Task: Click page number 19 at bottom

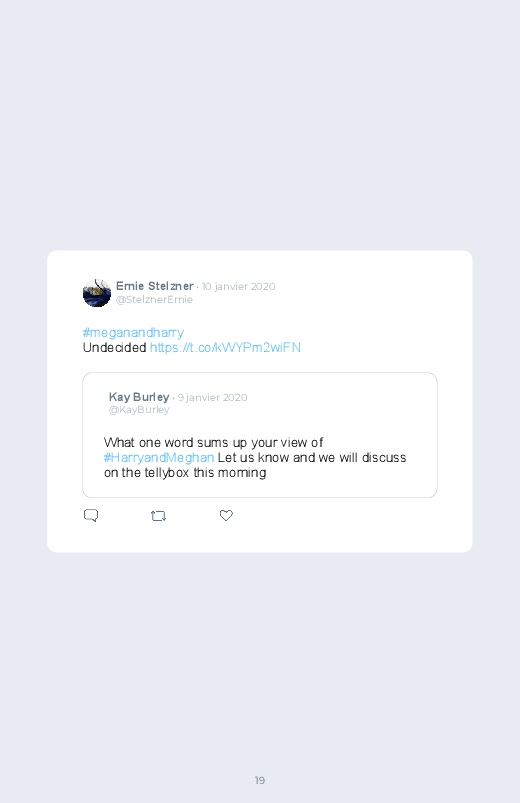Action: point(260,780)
